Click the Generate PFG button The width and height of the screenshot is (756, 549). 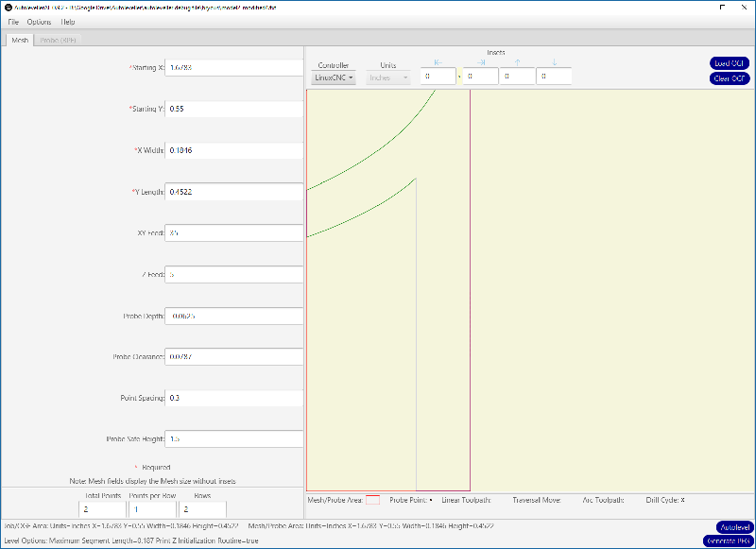[x=727, y=540]
